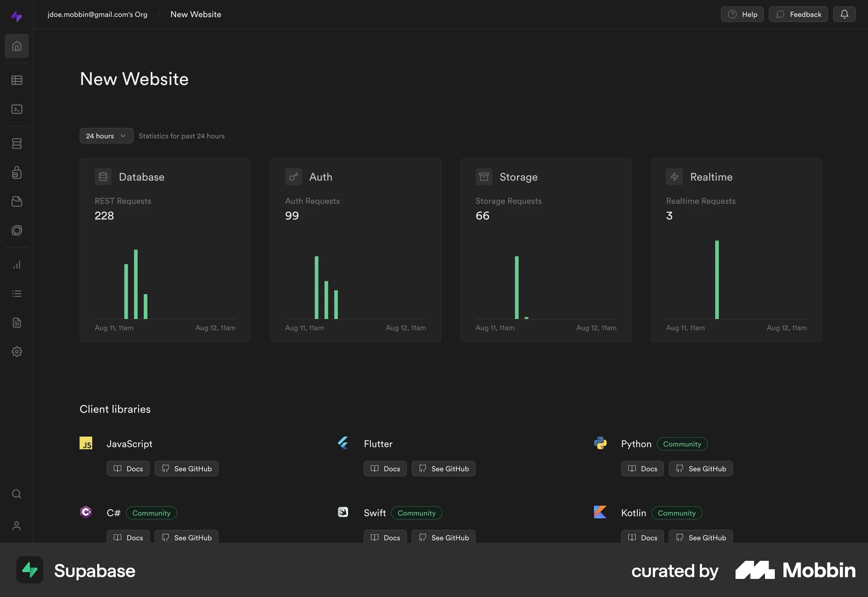Open the Logs list sidebar icon

(x=17, y=294)
